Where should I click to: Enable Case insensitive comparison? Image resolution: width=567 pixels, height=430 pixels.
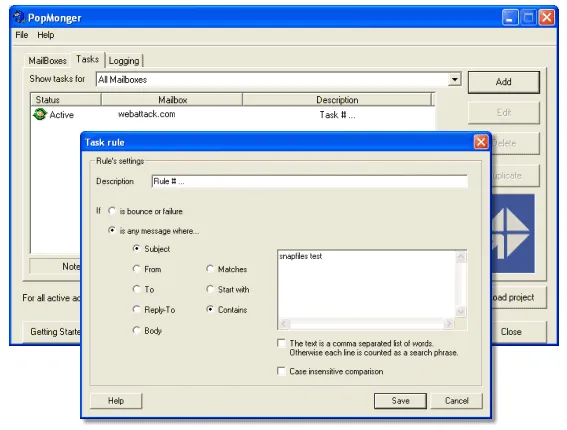(x=281, y=371)
